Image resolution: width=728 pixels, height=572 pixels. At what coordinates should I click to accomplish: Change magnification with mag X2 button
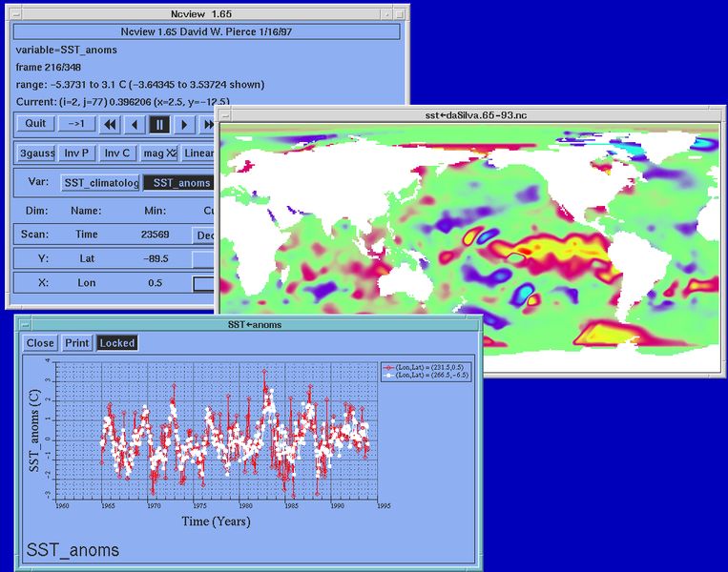[159, 153]
